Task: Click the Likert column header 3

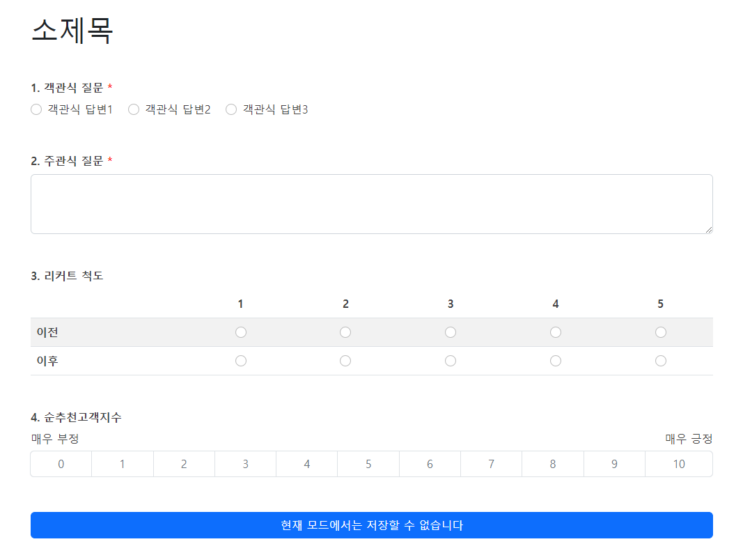Action: 451,304
